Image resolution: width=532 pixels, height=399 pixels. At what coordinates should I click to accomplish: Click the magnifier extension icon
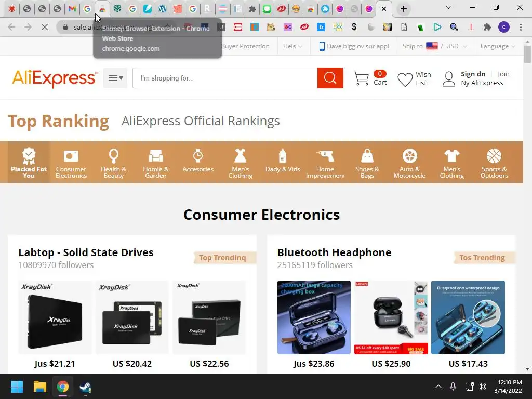click(454, 27)
